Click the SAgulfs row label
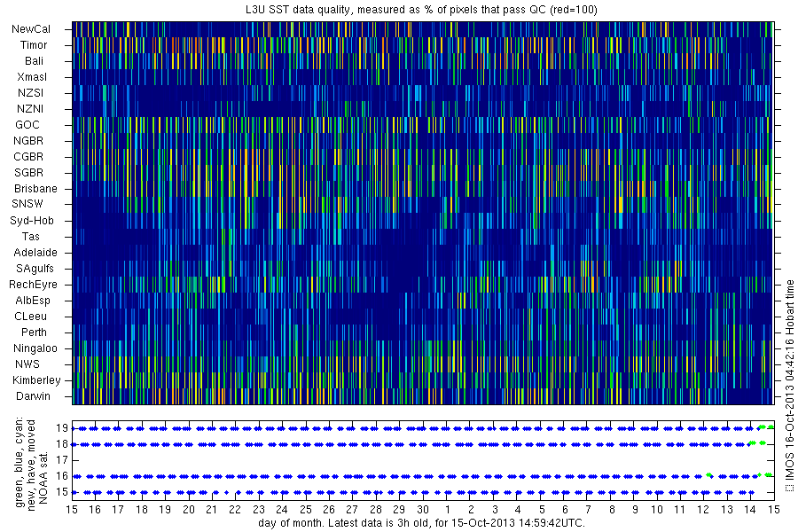 [x=35, y=269]
